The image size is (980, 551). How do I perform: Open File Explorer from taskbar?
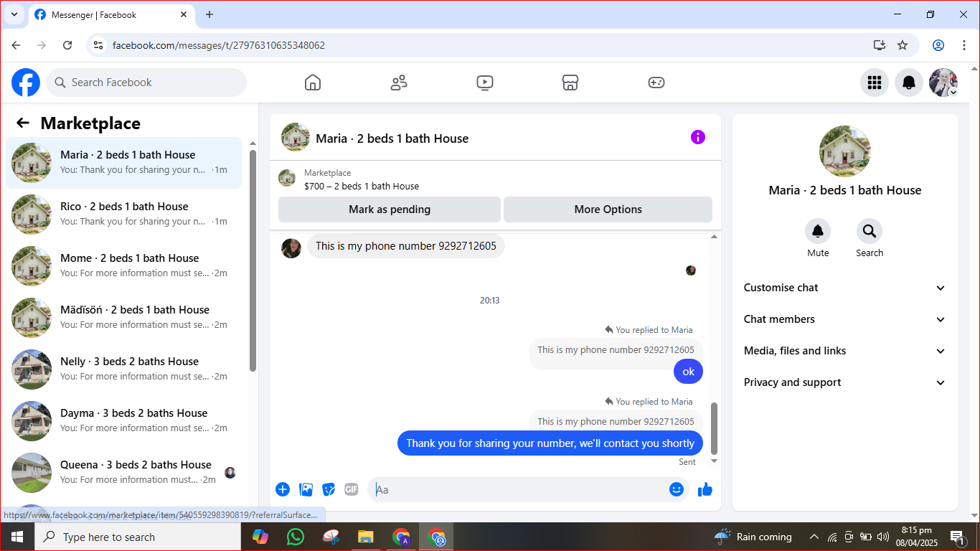(366, 537)
